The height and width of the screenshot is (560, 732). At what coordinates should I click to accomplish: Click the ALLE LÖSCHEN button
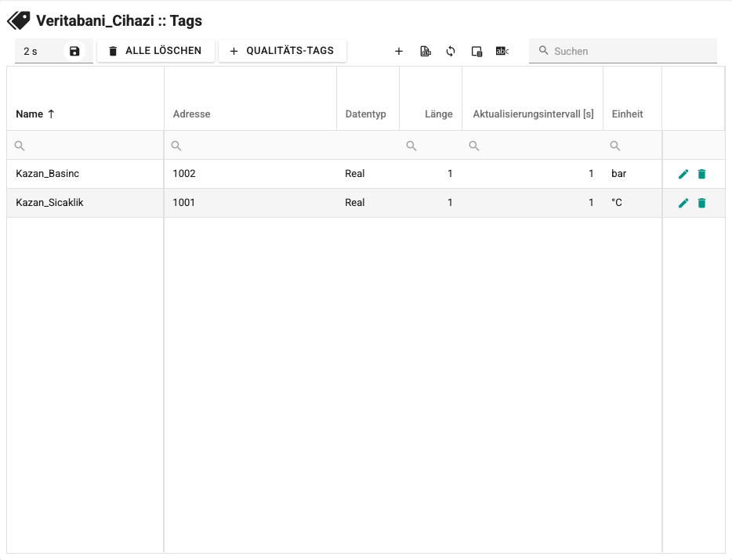[155, 51]
